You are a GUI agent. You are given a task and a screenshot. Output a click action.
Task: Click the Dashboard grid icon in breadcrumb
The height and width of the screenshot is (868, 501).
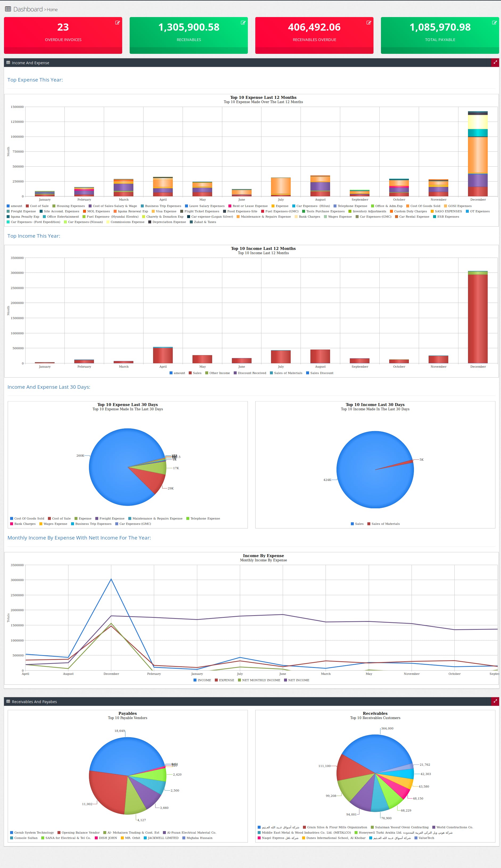8,9
